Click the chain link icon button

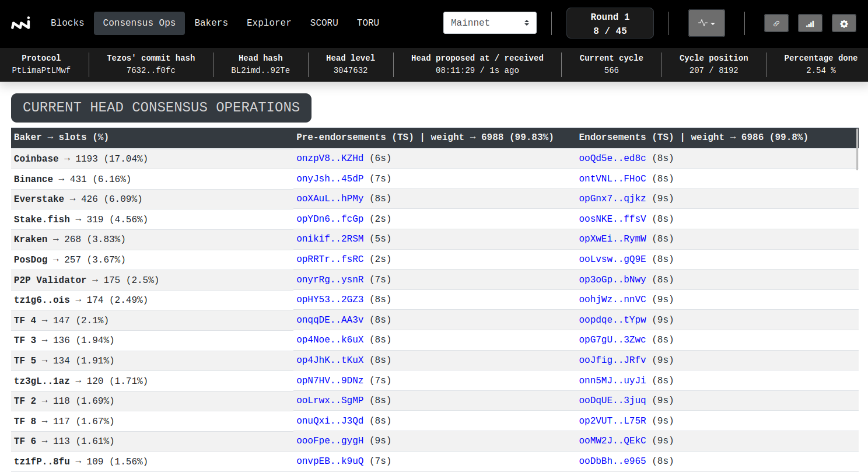click(776, 23)
